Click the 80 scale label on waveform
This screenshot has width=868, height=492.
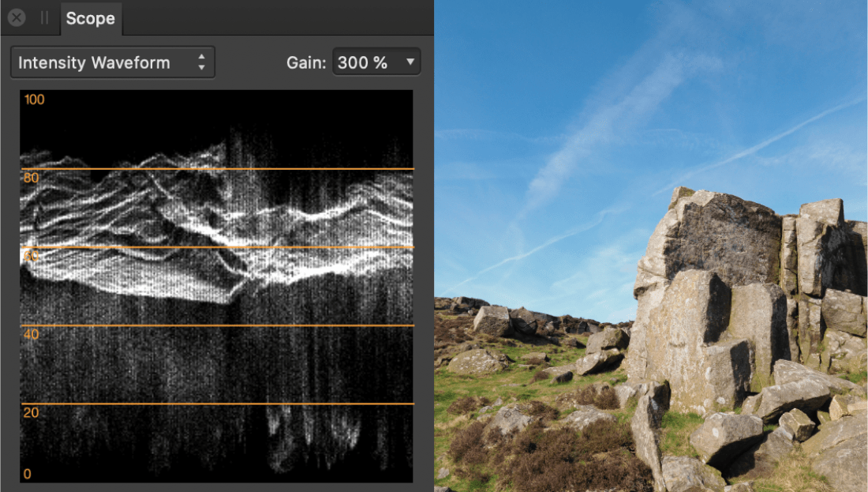tap(31, 178)
